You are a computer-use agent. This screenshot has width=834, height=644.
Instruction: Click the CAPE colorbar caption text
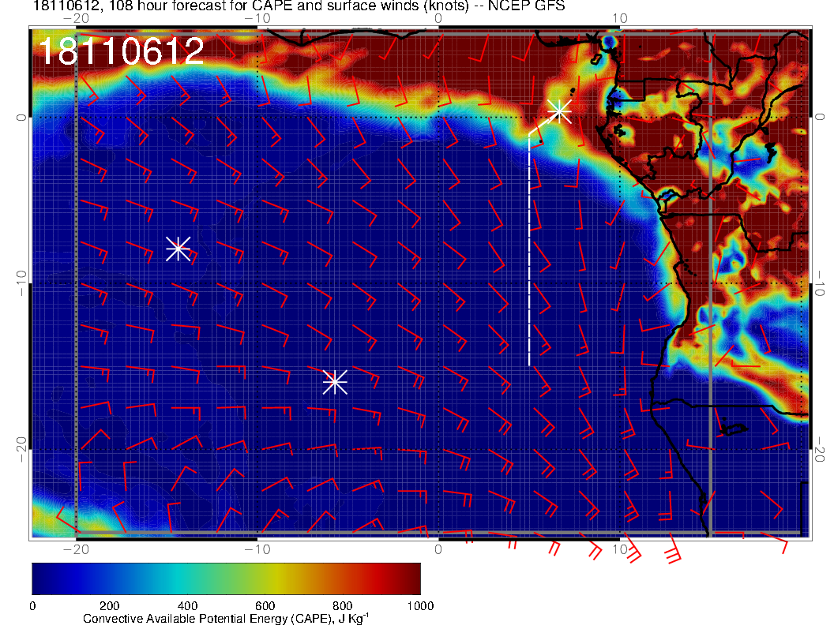click(226, 620)
